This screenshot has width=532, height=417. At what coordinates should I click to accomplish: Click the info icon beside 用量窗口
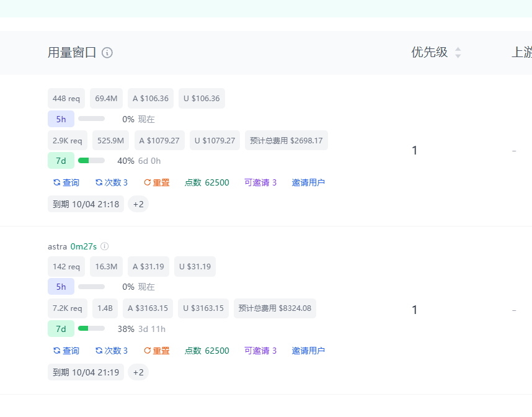point(107,53)
